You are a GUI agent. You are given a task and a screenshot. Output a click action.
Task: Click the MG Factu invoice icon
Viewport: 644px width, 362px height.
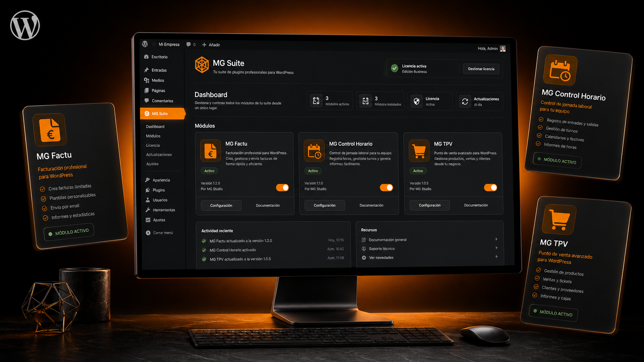tap(210, 151)
